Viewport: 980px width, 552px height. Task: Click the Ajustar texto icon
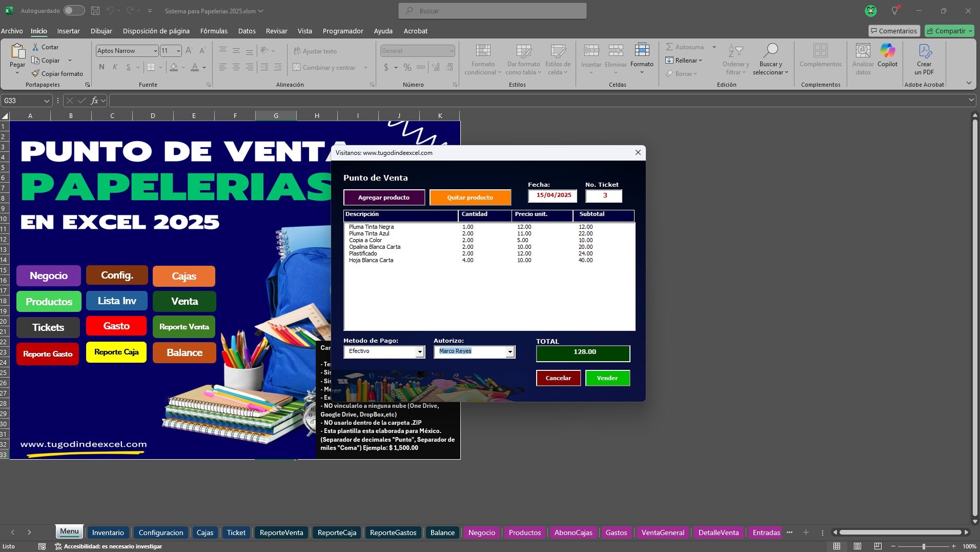pyautogui.click(x=297, y=51)
